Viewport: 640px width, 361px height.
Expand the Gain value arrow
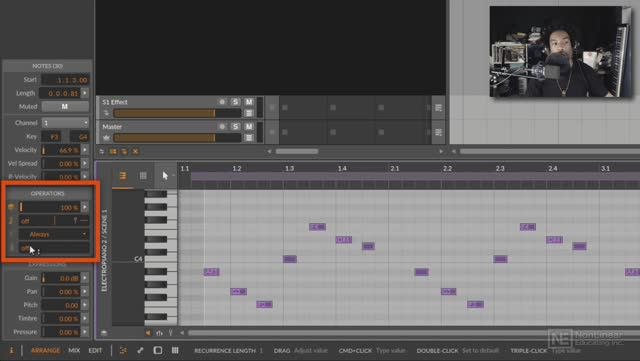click(85, 278)
